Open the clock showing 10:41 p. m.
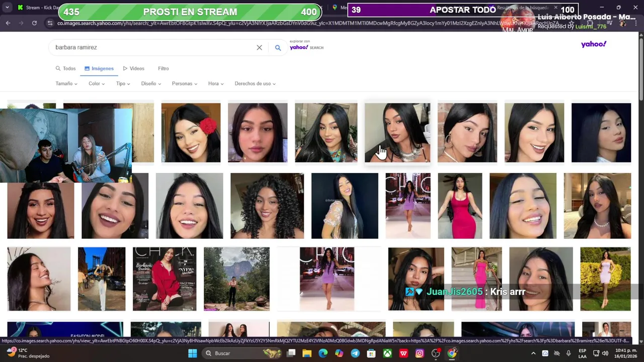Viewport: 644px width, 362px height. pos(626,353)
